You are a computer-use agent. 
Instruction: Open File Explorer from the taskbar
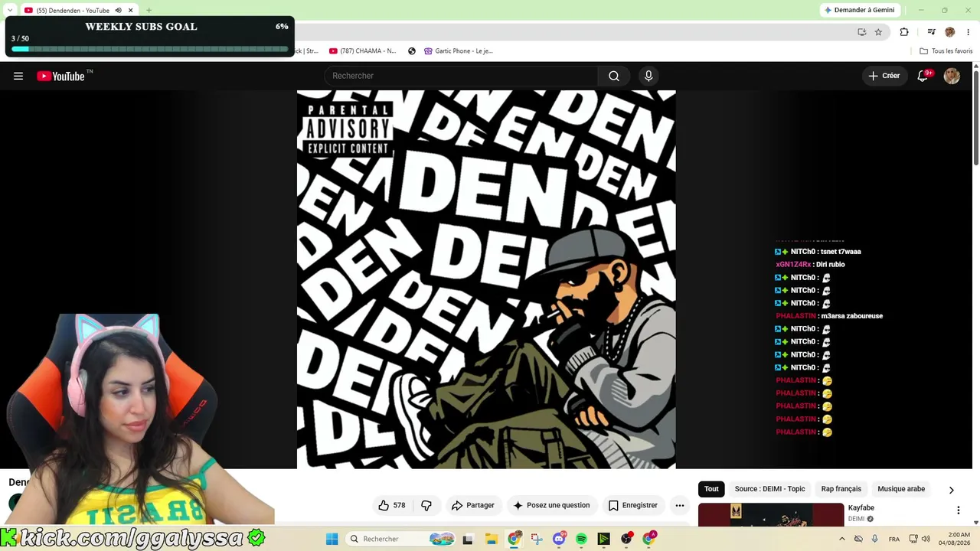point(492,539)
